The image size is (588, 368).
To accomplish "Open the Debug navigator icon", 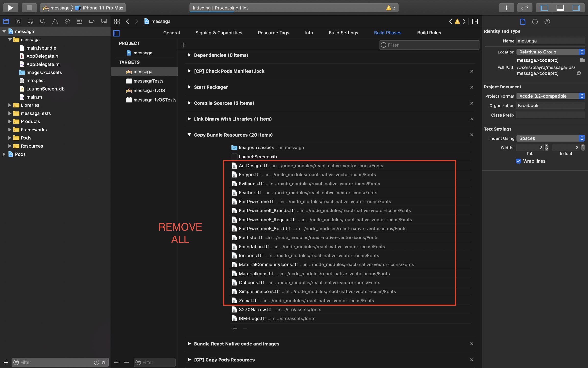I will coord(80,21).
